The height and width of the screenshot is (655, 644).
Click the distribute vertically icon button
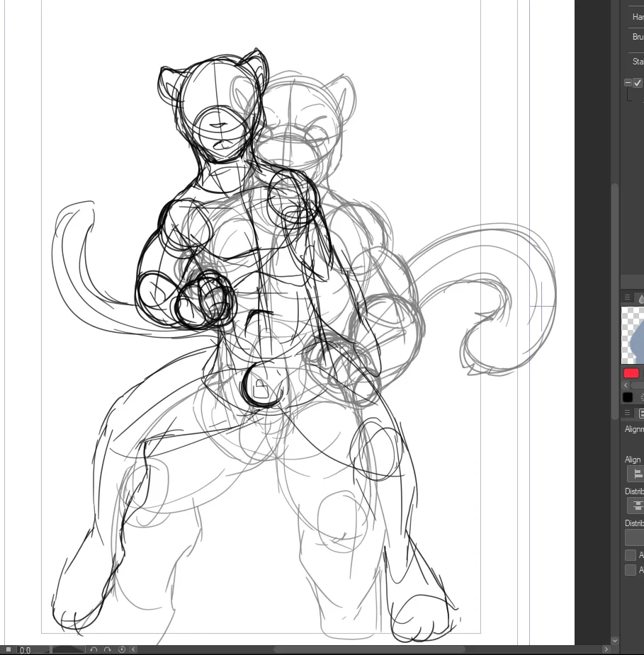(x=636, y=506)
